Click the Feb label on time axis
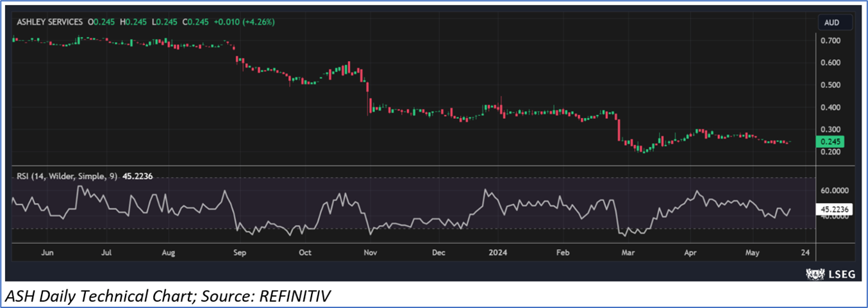 tap(562, 253)
